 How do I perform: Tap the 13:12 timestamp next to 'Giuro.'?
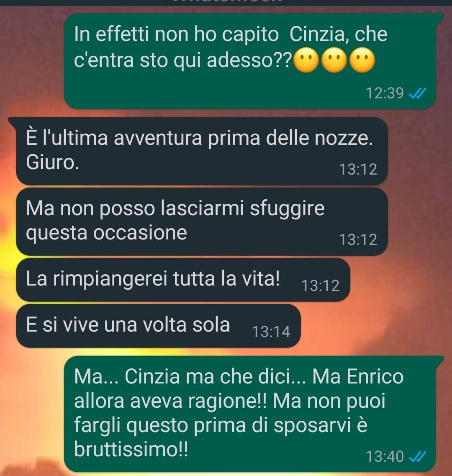point(358,170)
